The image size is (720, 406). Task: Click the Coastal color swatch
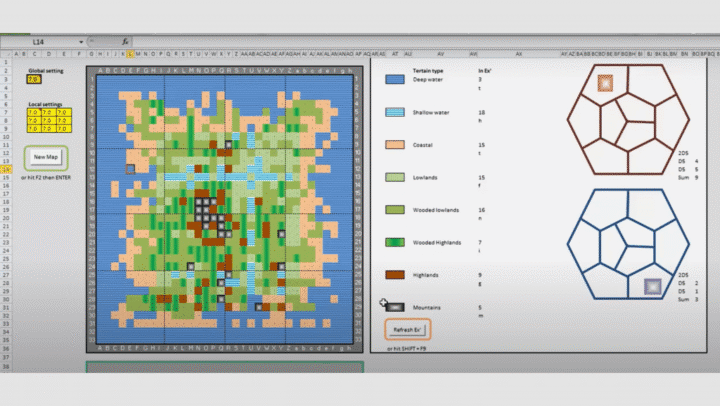coord(395,145)
